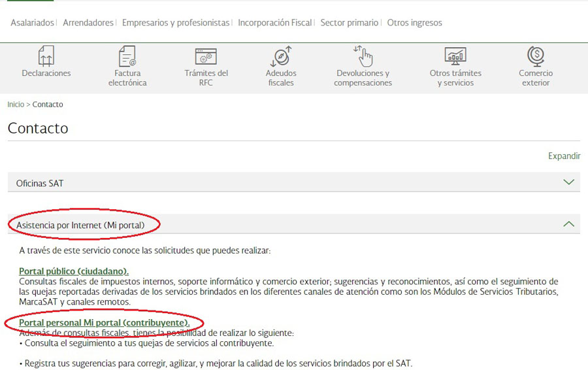
Task: Click the Contacto page heading
Action: (38, 128)
